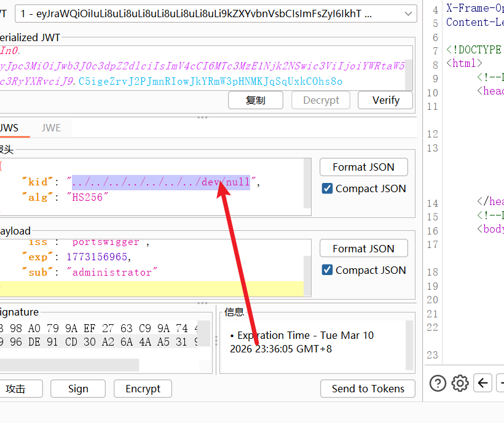Click the Encrypt button
This screenshot has height=423, width=504.
(143, 389)
